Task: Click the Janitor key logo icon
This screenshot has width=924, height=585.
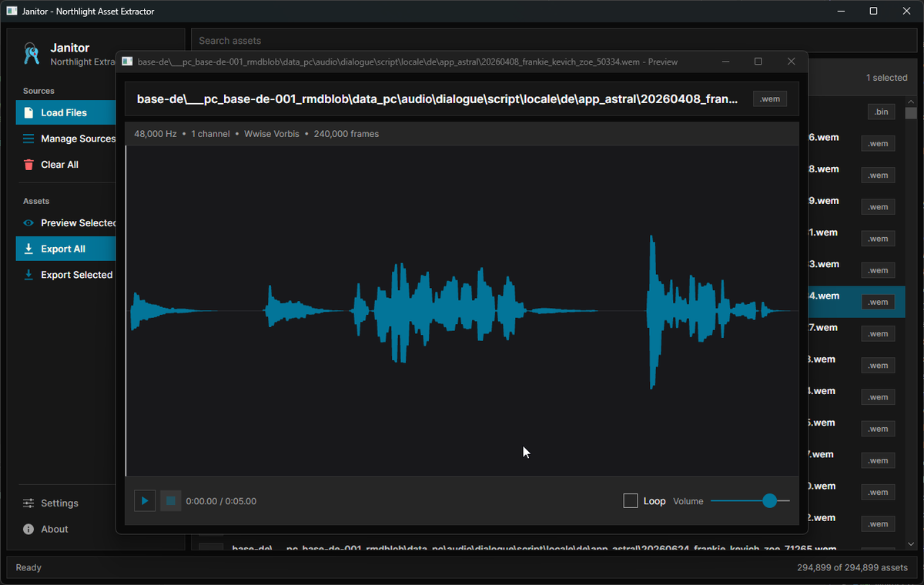Action: point(32,53)
